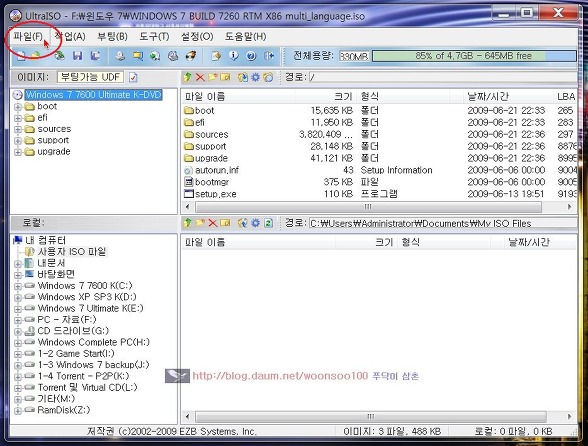Click the image properties checkmark icon beside UDF
588x446 pixels.
[134, 77]
